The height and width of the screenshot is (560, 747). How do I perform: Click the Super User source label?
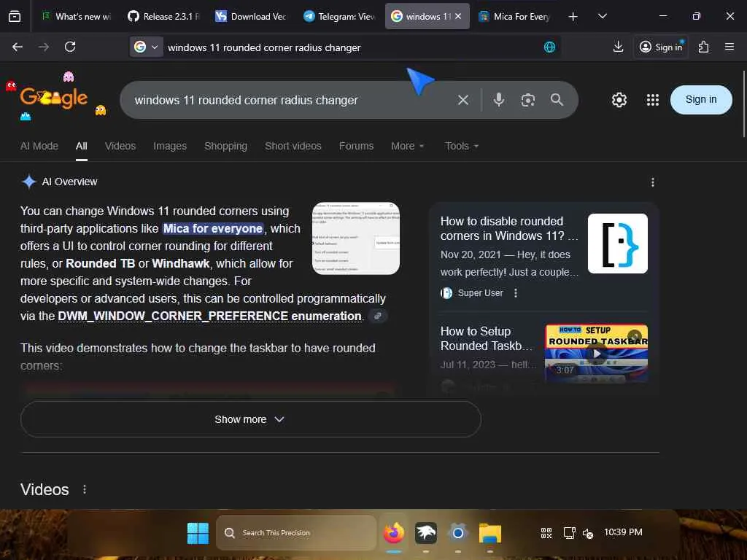click(x=480, y=293)
